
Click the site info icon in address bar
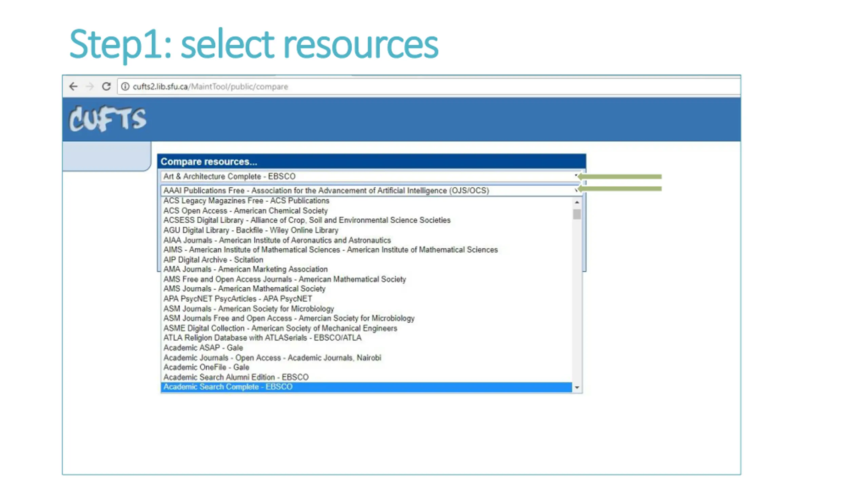(x=125, y=86)
